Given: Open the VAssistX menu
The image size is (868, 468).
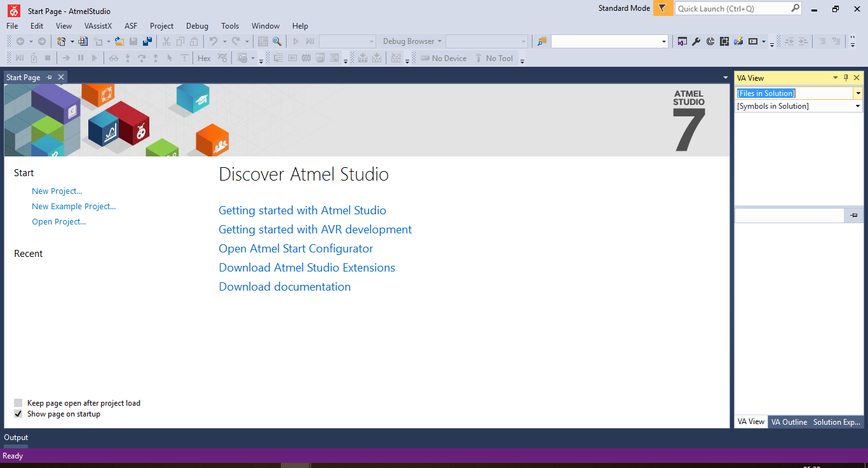Looking at the screenshot, I should tap(98, 26).
